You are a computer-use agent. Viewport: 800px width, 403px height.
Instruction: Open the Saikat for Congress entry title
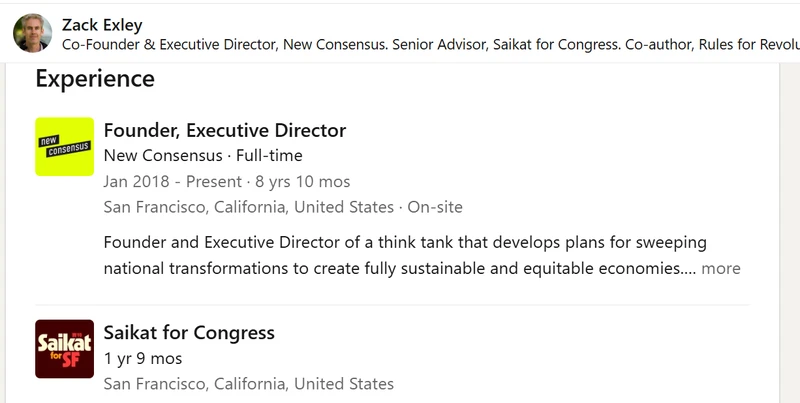189,333
